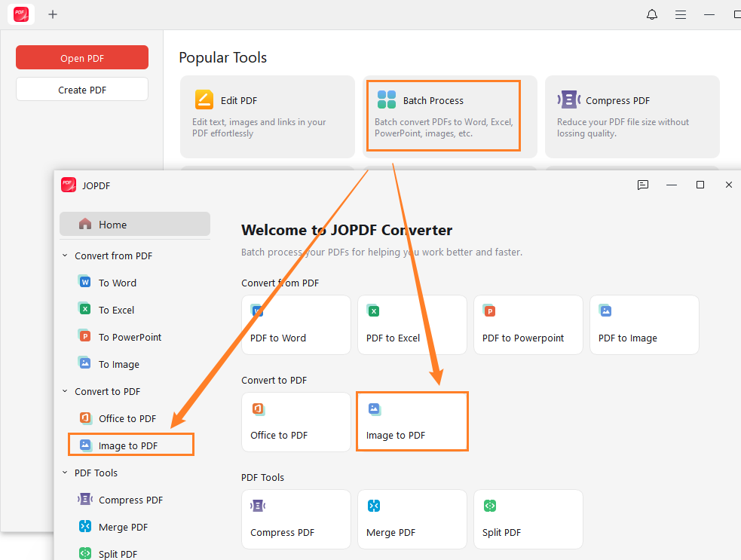The width and height of the screenshot is (741, 560).
Task: Select Split PDF in sidebar
Action: (118, 554)
